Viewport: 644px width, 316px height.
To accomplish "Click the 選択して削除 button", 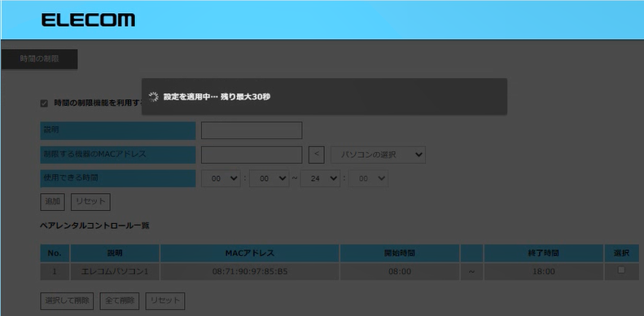I will point(67,301).
